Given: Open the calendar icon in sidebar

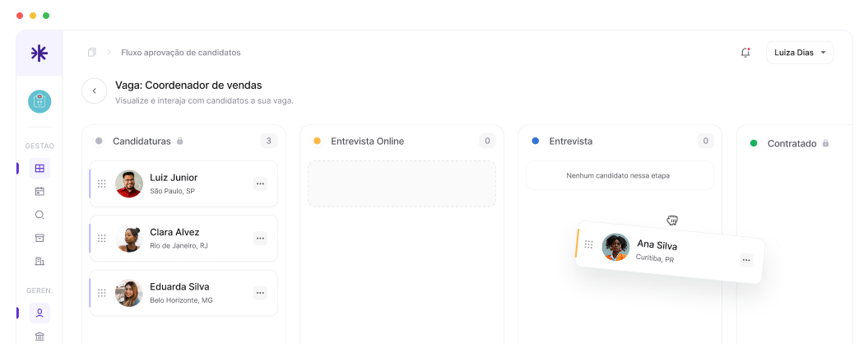Looking at the screenshot, I should tap(39, 192).
